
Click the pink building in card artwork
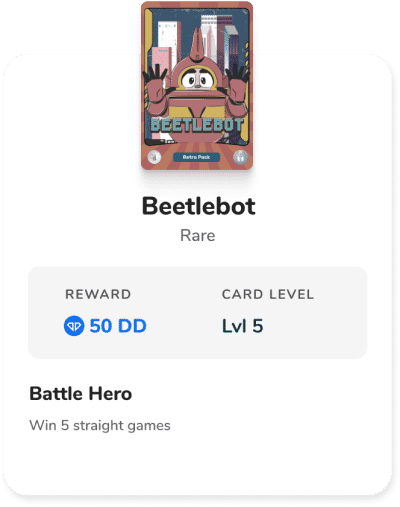click(162, 60)
